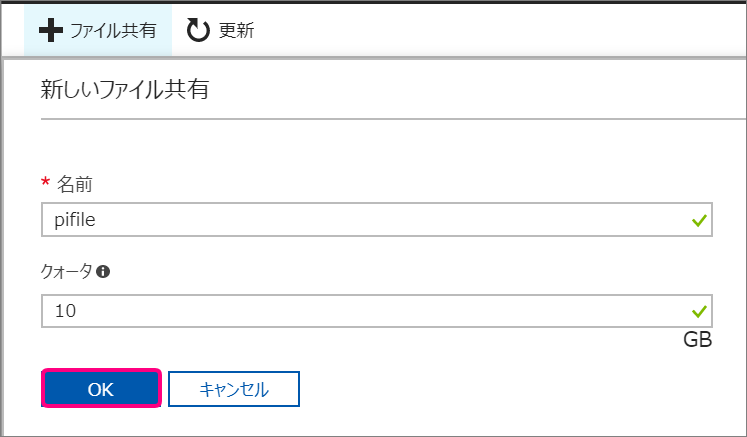
Task: Focus the 名前 text input box
Action: tap(377, 220)
